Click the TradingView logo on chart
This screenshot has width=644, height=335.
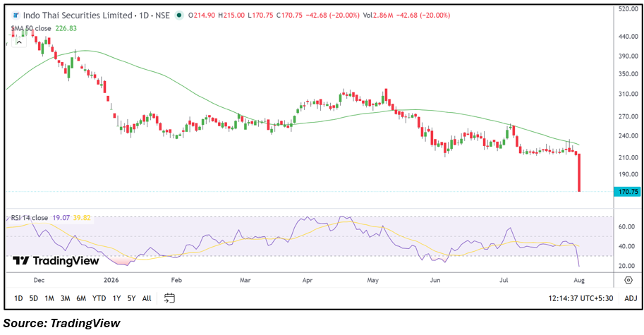point(56,261)
